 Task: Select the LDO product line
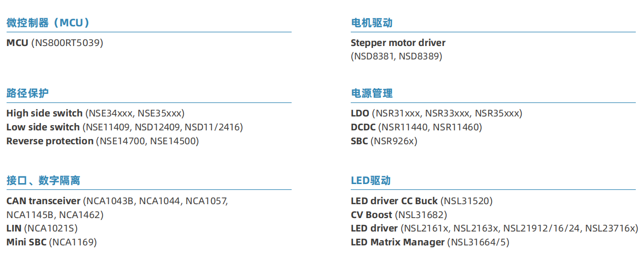(436, 114)
